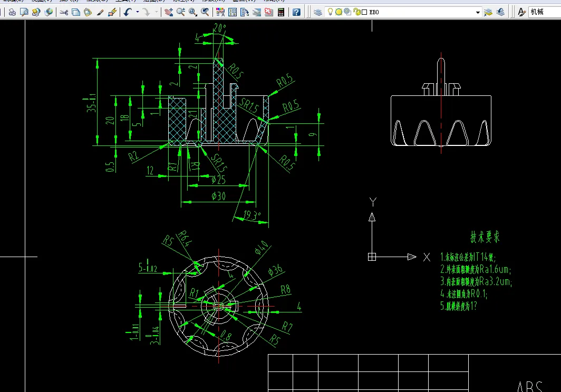Click the EBO layer color swatch
The width and height of the screenshot is (561, 392).
364,12
